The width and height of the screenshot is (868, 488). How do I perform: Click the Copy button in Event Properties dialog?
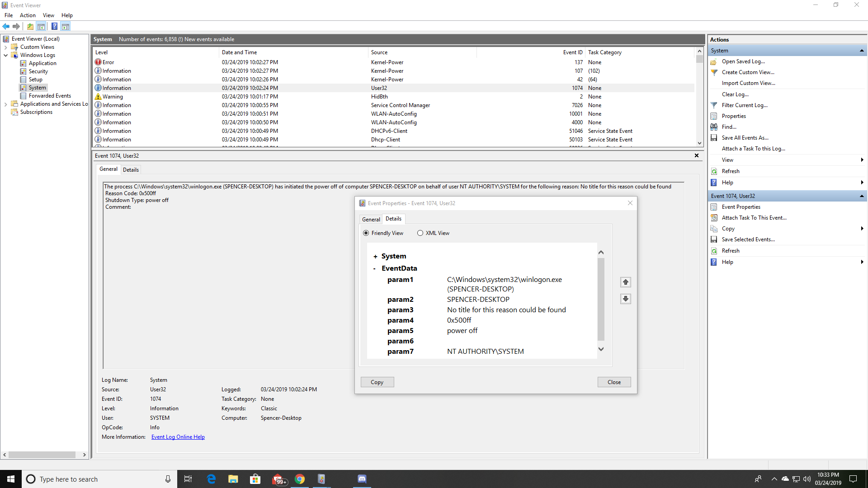click(x=377, y=382)
